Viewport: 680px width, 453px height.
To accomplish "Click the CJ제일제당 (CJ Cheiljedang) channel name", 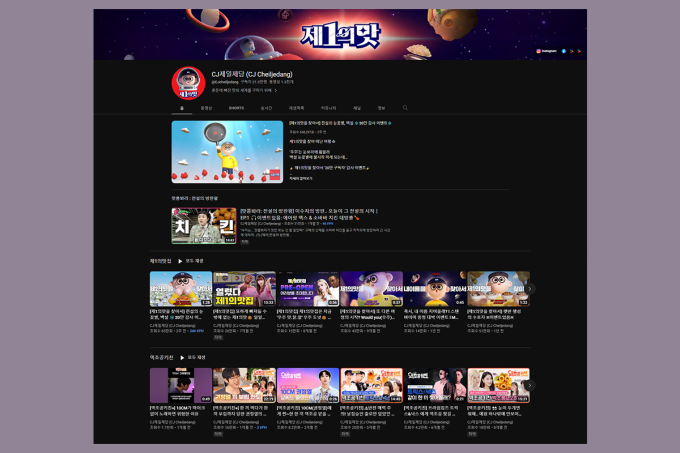I will 252,74.
